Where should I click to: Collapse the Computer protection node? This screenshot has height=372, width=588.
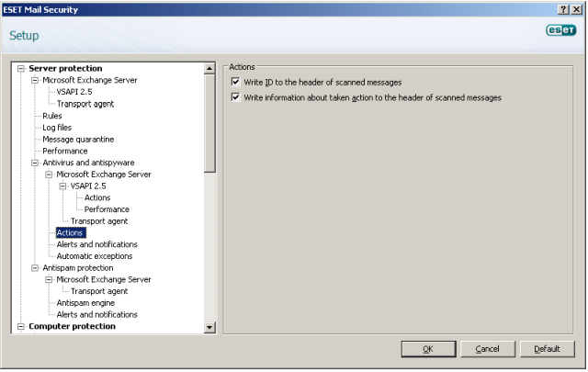(21, 327)
